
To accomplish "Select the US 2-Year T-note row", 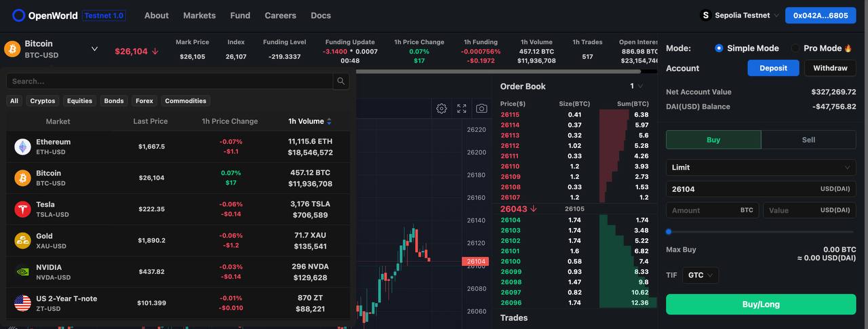I will pos(178,303).
